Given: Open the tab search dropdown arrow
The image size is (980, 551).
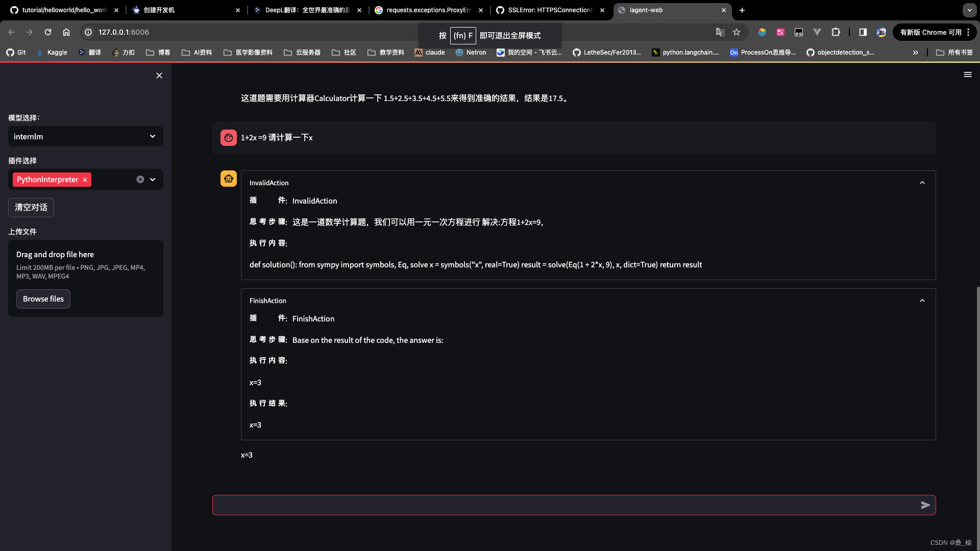Looking at the screenshot, I should pyautogui.click(x=969, y=10).
